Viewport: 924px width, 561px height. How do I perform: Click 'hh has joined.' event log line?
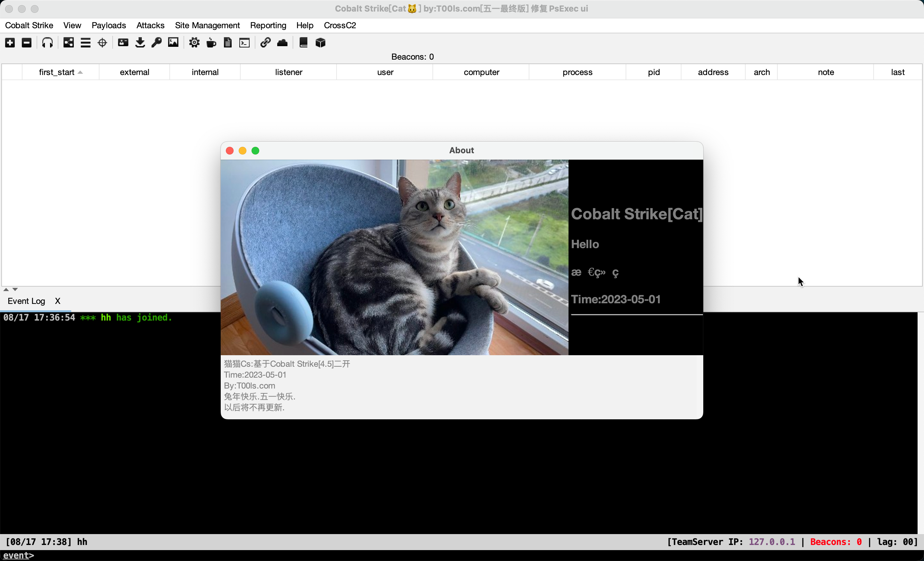coord(136,317)
